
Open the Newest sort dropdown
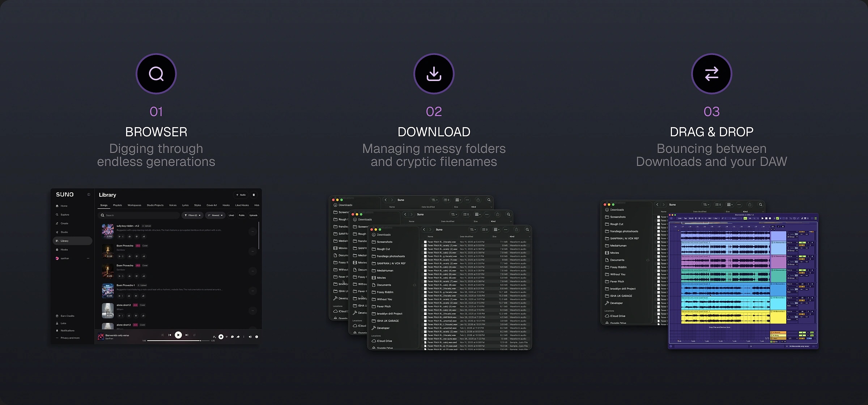[215, 215]
